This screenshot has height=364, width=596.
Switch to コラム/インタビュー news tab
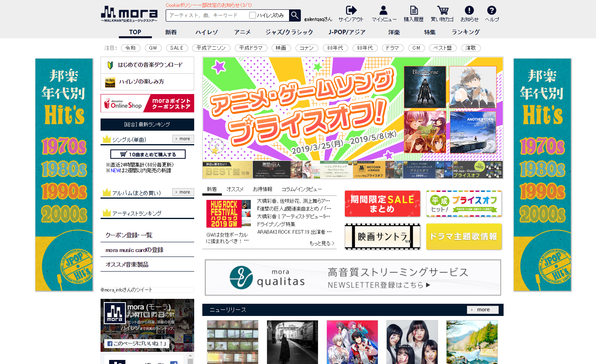click(x=302, y=189)
